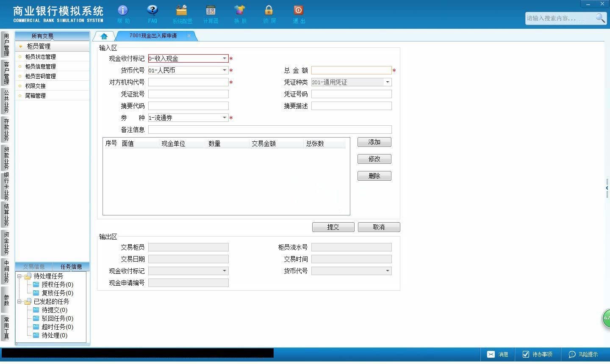Select the 公共业务 side tab

(6, 101)
